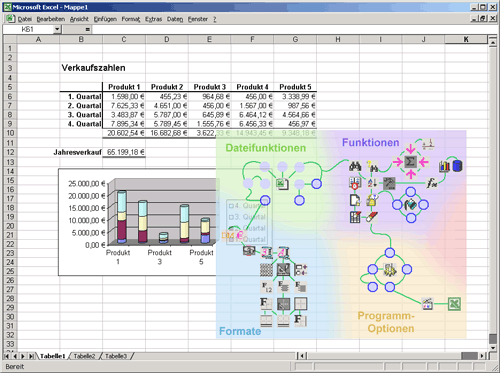Viewport: 500px width, 373px height.
Task: Click the Excel document icon beside Datei
Action: (10, 19)
